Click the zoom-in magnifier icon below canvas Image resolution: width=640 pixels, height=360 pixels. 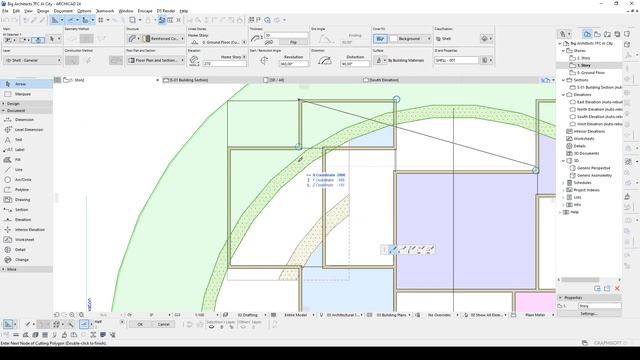point(72,315)
